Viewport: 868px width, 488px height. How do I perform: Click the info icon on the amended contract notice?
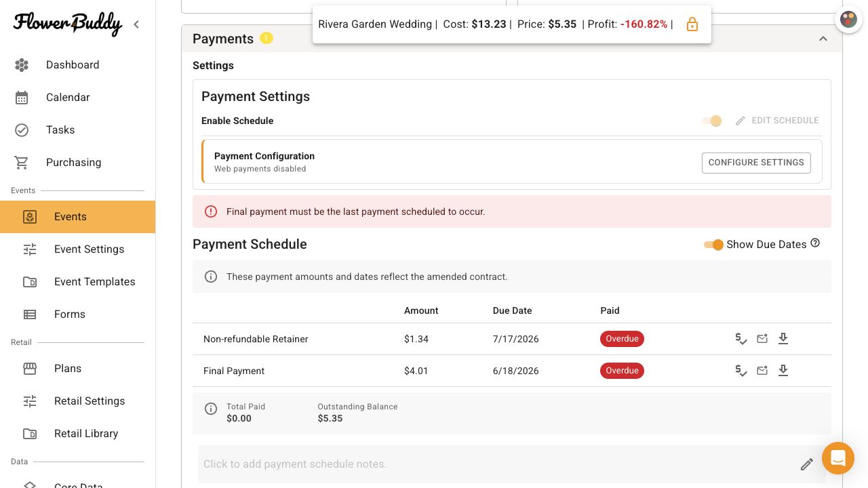point(211,277)
